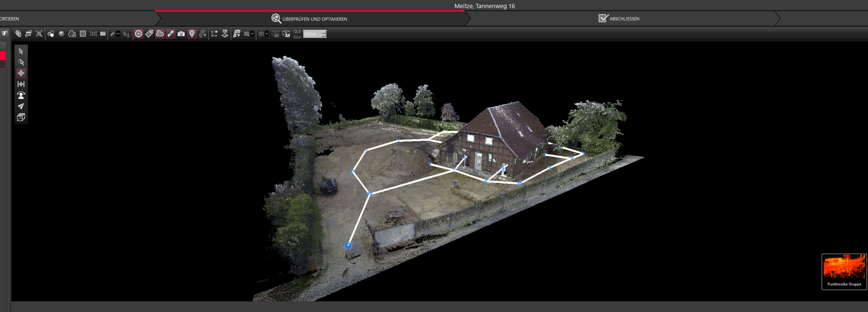The height and width of the screenshot is (312, 868).
Task: Click the zoom-to-fit magnifier icon
Action: click(39, 34)
